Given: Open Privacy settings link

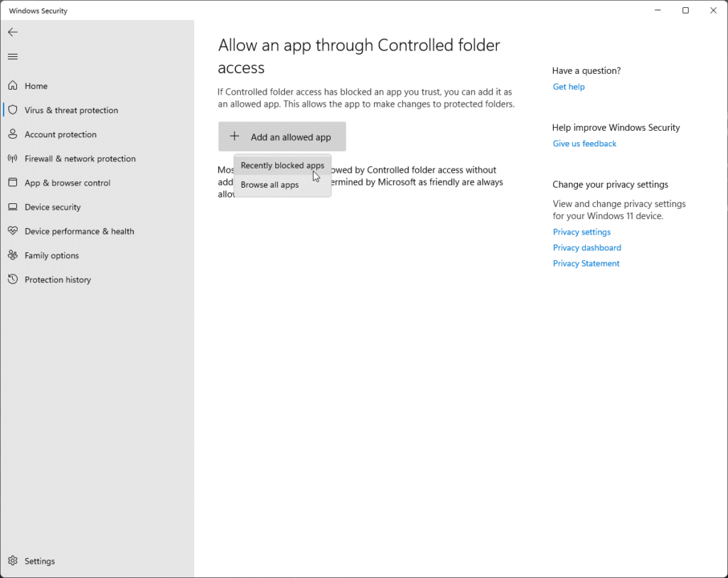Looking at the screenshot, I should 582,232.
